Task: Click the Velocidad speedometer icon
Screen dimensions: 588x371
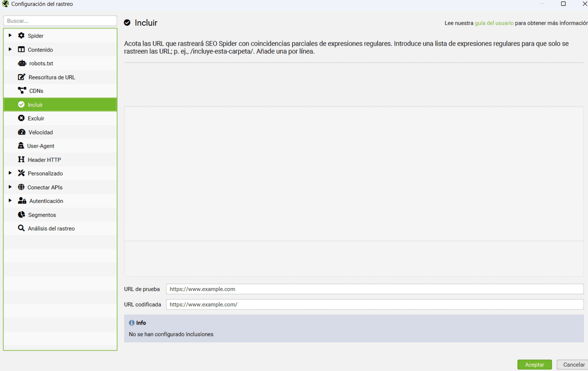Action: (22, 132)
